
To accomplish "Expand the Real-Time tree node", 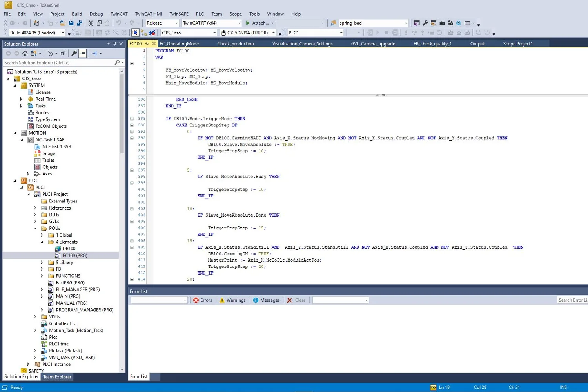I will tap(22, 99).
